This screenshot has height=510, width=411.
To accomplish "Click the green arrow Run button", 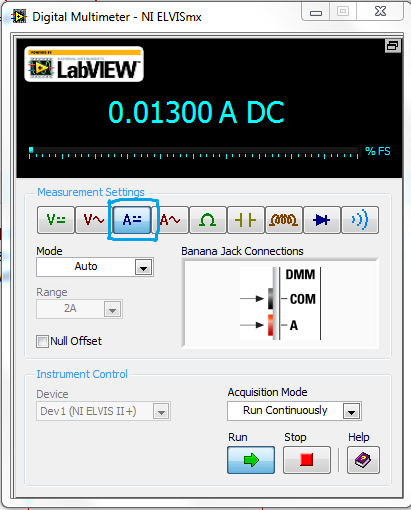I will (251, 460).
